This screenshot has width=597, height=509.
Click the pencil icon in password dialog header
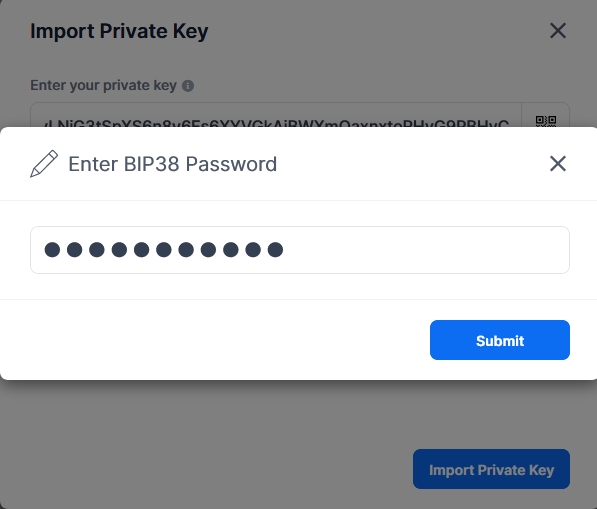(x=44, y=164)
